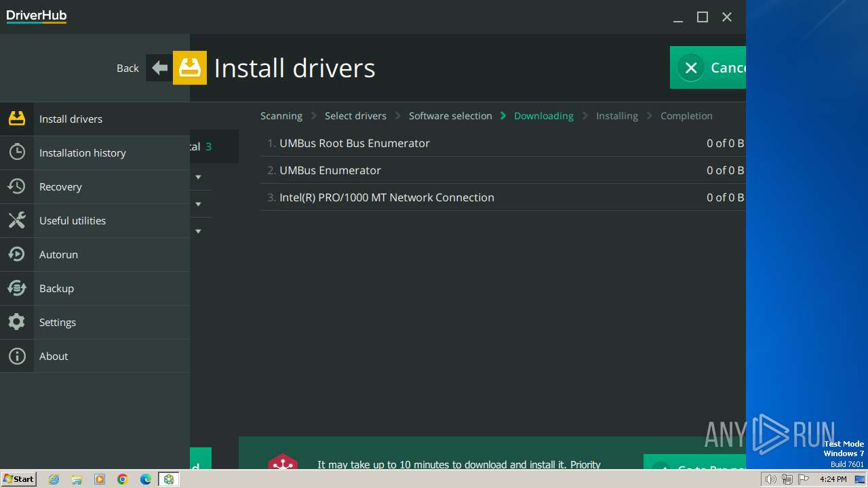Open Settings menu entry
The height and width of the screenshot is (488, 868).
tap(95, 322)
